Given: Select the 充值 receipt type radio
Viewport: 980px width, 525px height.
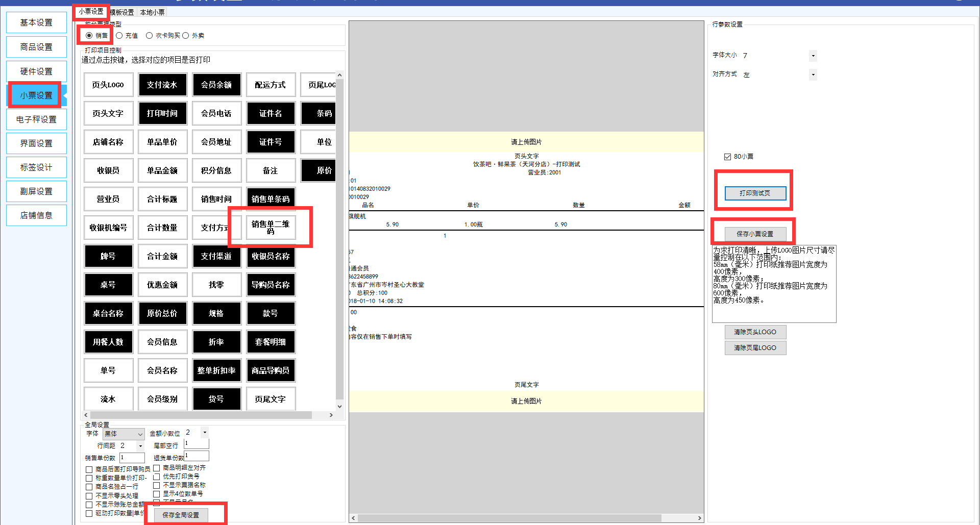Looking at the screenshot, I should click(x=119, y=36).
